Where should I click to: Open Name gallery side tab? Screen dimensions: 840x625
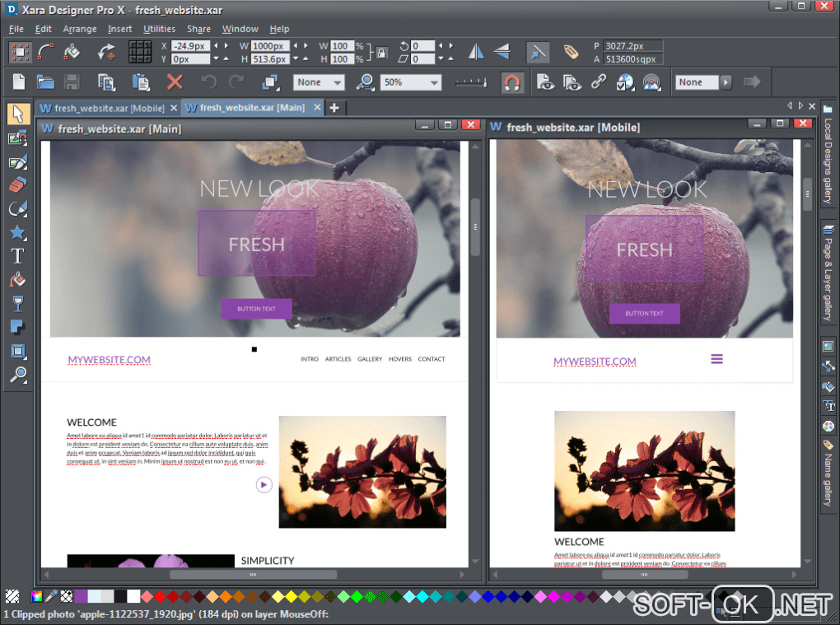[x=828, y=474]
